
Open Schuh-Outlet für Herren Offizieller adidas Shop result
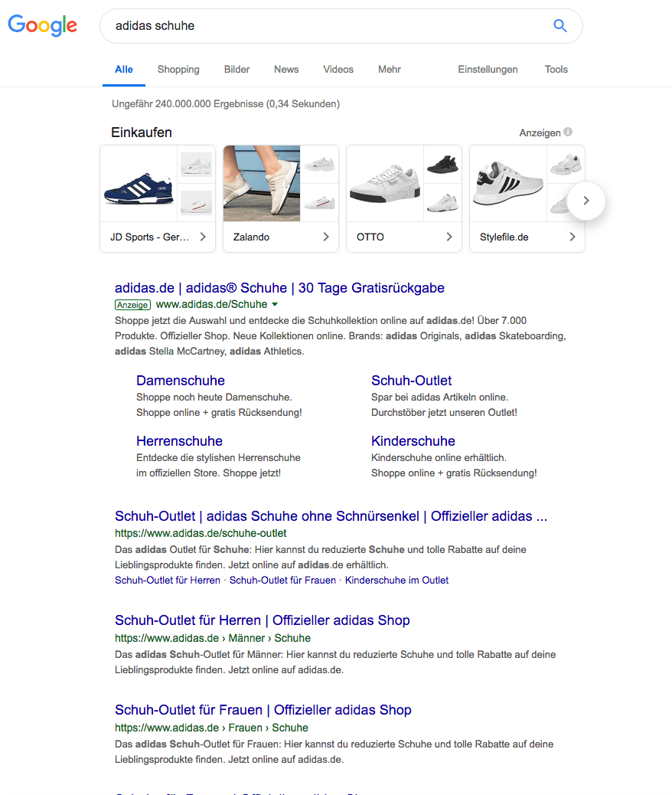point(262,620)
